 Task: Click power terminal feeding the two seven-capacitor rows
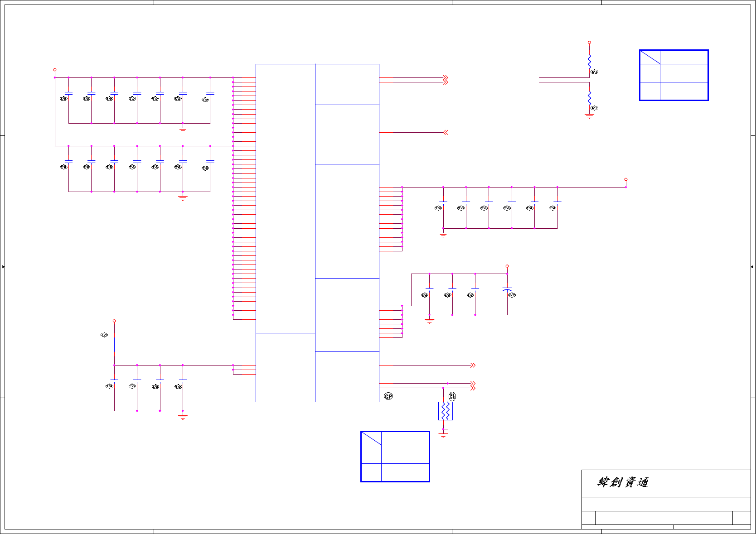click(55, 70)
